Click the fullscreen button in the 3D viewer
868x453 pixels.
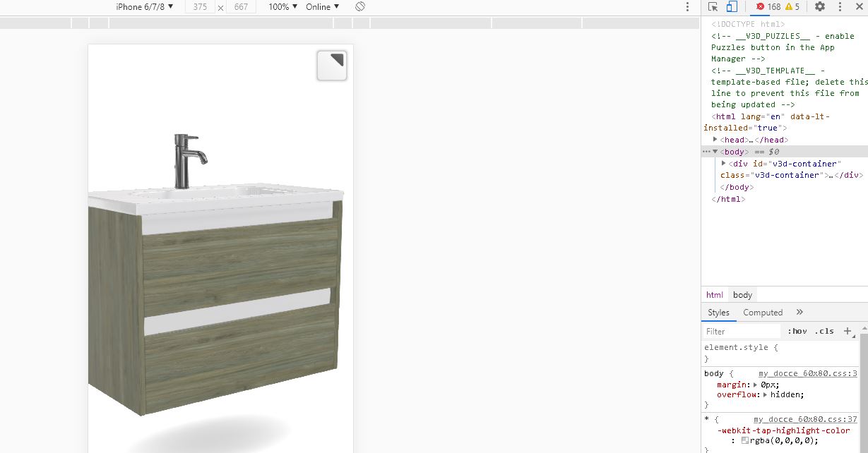point(332,66)
